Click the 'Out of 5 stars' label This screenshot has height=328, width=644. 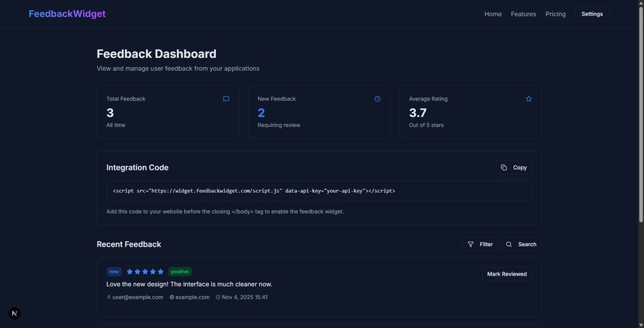(426, 125)
